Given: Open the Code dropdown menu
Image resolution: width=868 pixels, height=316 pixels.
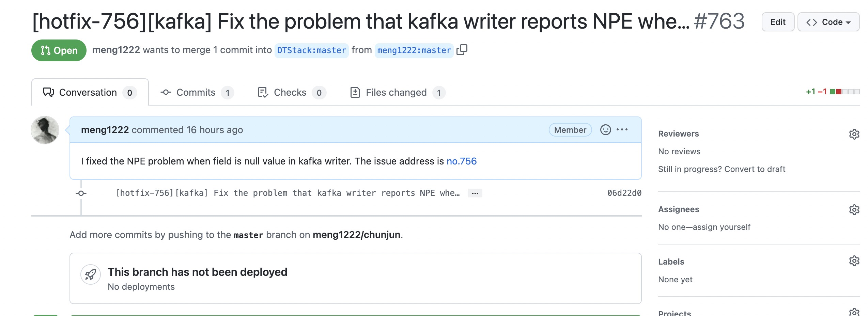Looking at the screenshot, I should pyautogui.click(x=828, y=22).
